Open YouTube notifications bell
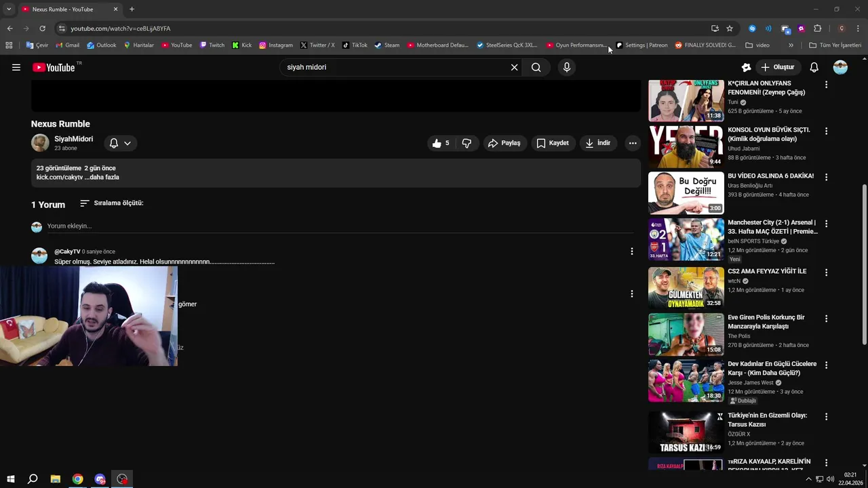 click(x=814, y=67)
